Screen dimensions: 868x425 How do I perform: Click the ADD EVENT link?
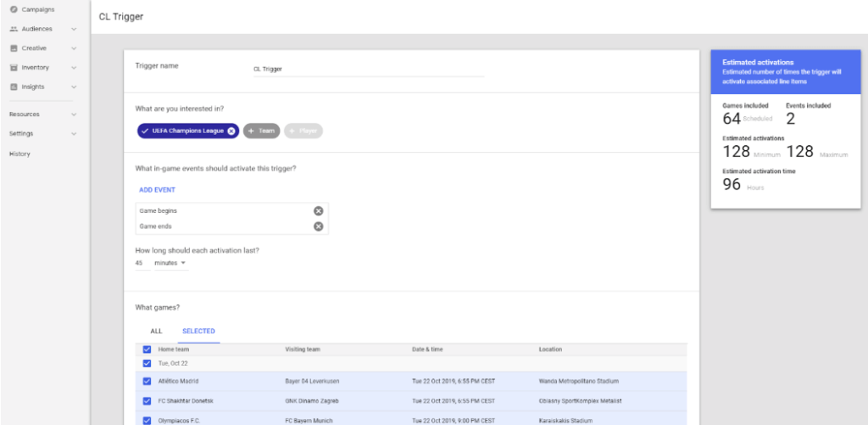(x=157, y=190)
